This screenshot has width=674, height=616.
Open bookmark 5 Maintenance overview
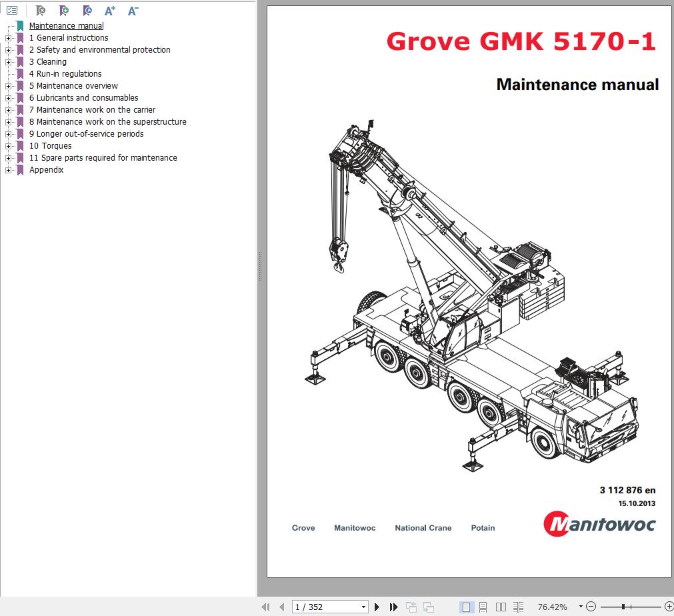(73, 86)
